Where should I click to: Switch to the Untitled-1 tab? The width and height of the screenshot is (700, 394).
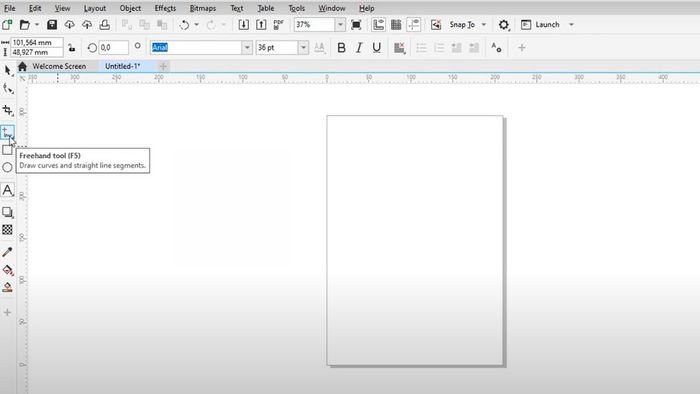click(123, 66)
